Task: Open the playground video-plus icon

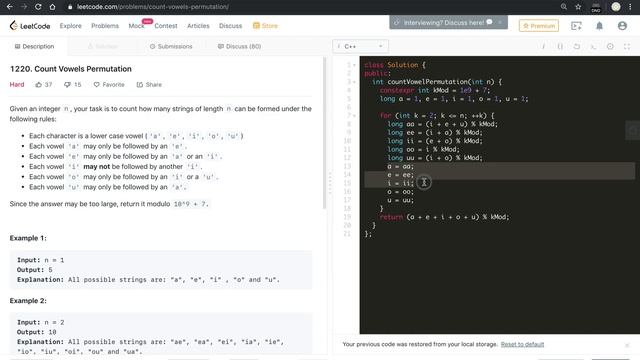Action: coord(576,26)
